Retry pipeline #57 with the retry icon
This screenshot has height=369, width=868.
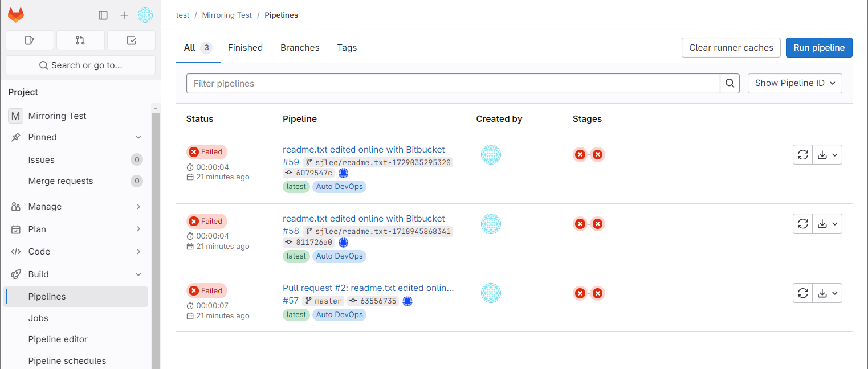[x=802, y=293]
